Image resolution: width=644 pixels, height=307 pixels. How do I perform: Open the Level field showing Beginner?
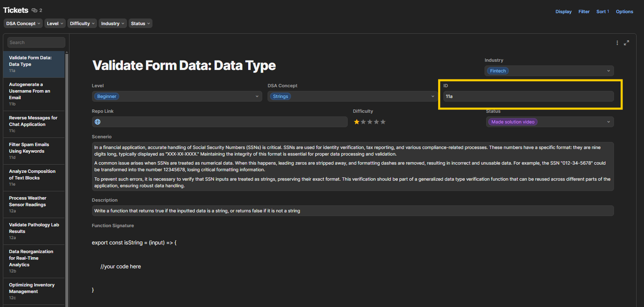tap(177, 96)
